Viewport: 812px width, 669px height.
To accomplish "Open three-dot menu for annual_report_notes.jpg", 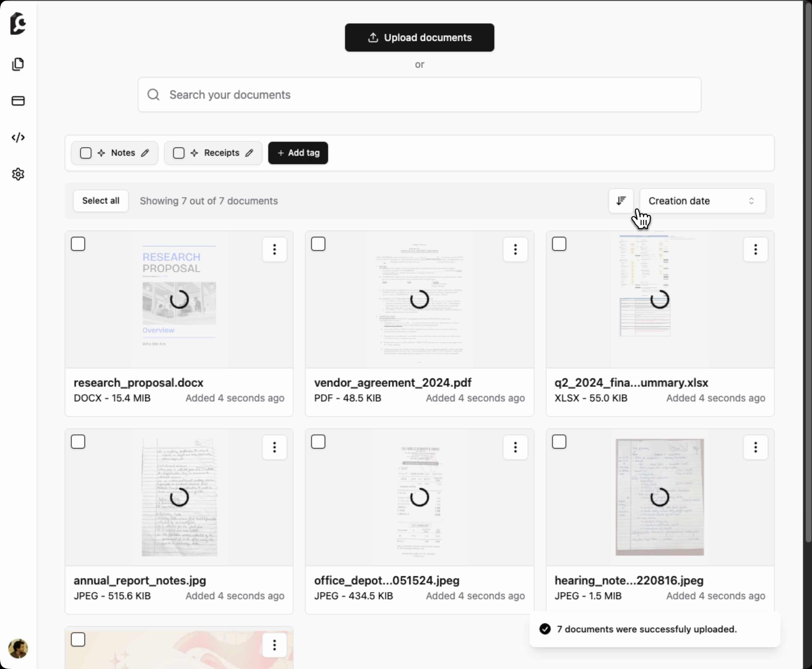I will click(274, 447).
